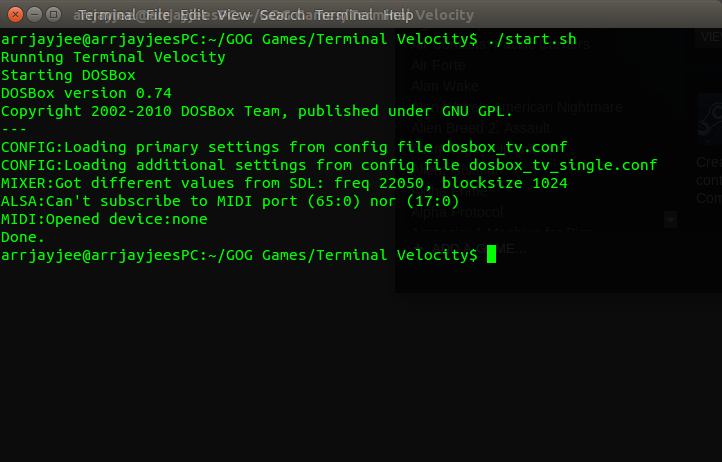Image resolution: width=722 pixels, height=462 pixels.
Task: Click the Running Terminal Velocity output line
Action: [x=113, y=57]
